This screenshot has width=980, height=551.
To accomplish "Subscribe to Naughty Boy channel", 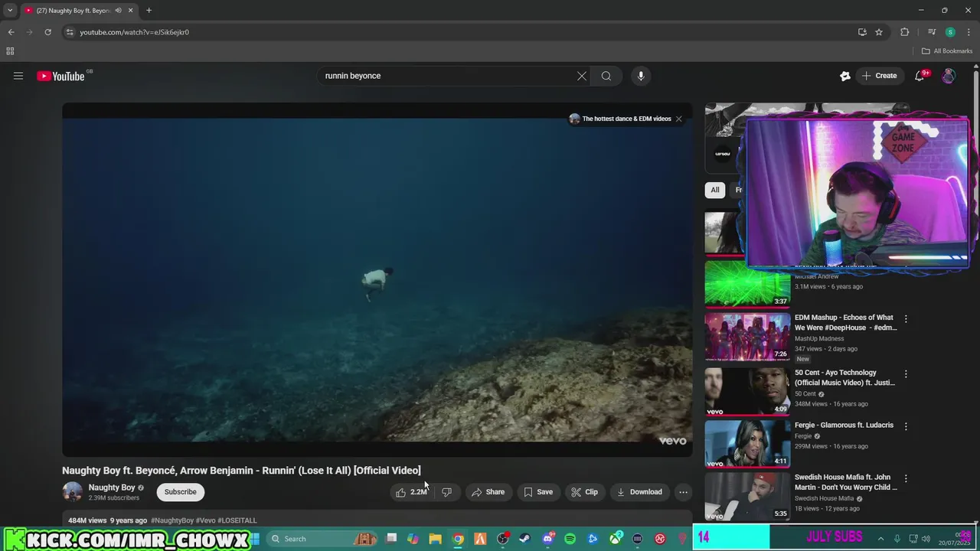I will 181,492.
